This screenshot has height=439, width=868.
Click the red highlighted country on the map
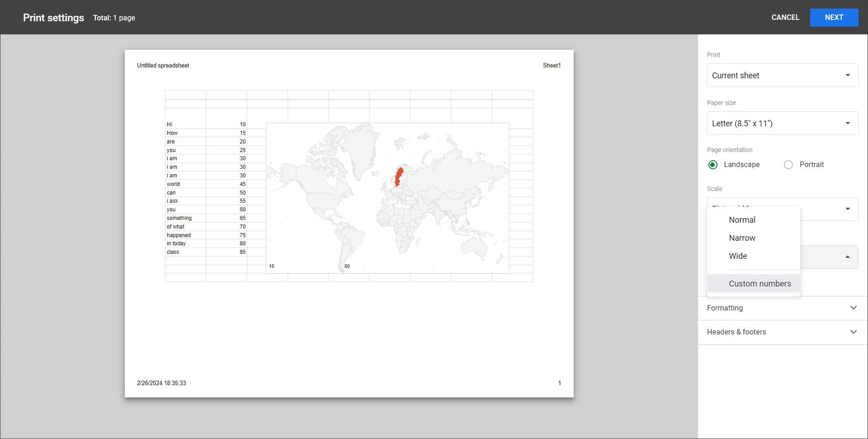pyautogui.click(x=399, y=177)
